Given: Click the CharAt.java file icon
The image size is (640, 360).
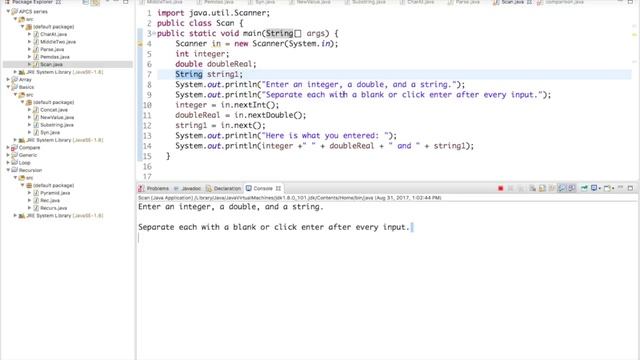Looking at the screenshot, I should 36,34.
